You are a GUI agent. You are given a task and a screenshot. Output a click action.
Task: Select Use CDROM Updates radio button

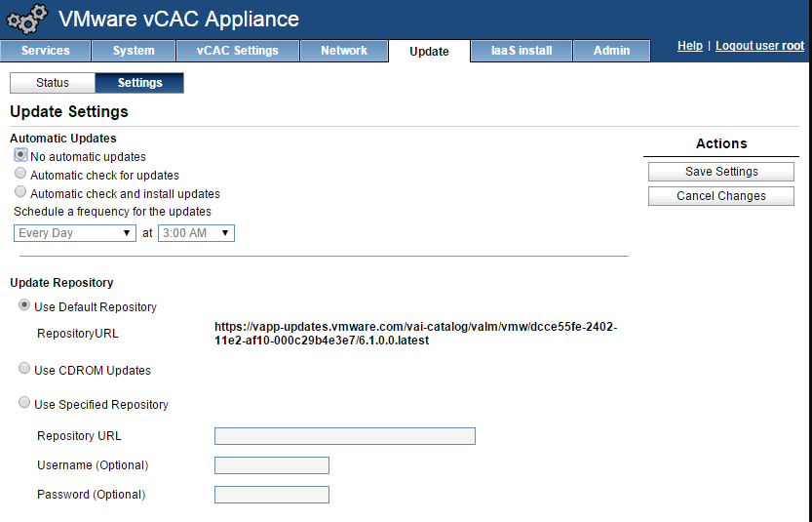tap(24, 369)
